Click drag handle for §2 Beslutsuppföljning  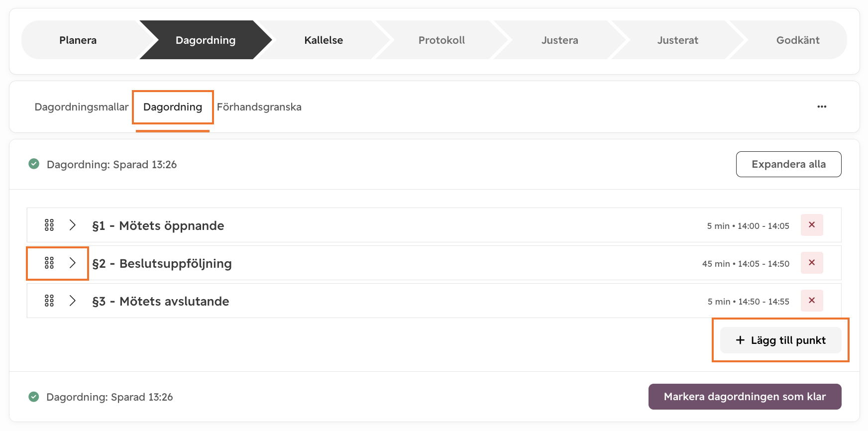click(x=49, y=263)
